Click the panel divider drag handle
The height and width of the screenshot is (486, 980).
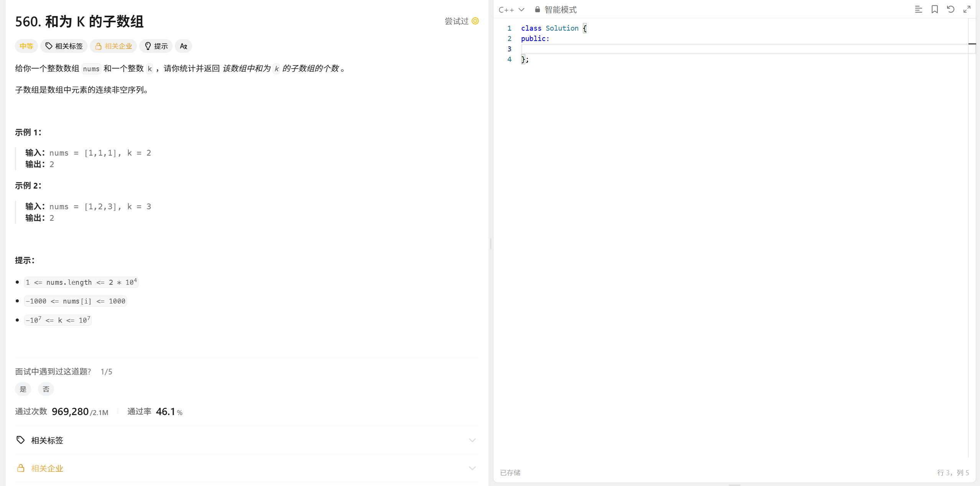point(491,243)
